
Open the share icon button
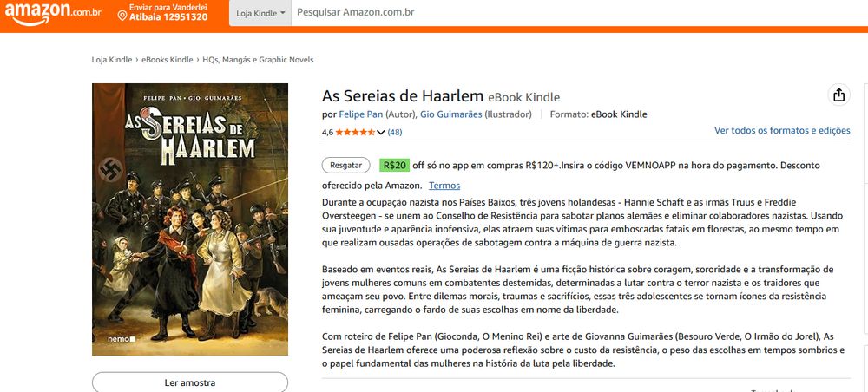pyautogui.click(x=838, y=95)
